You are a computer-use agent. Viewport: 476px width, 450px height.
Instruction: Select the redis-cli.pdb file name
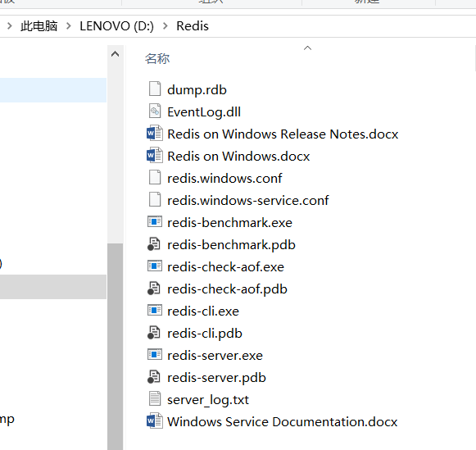click(205, 334)
